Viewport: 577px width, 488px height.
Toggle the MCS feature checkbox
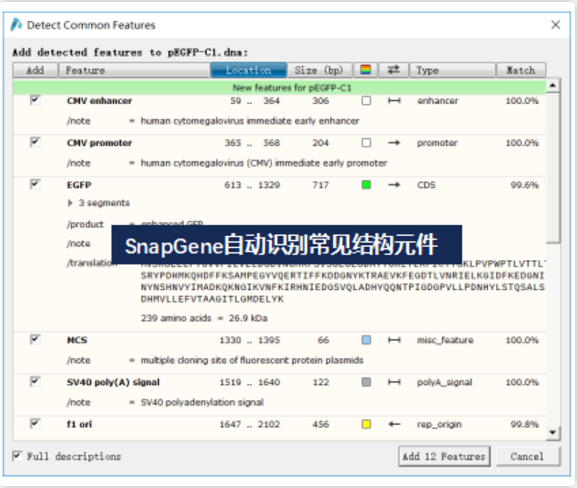35,339
